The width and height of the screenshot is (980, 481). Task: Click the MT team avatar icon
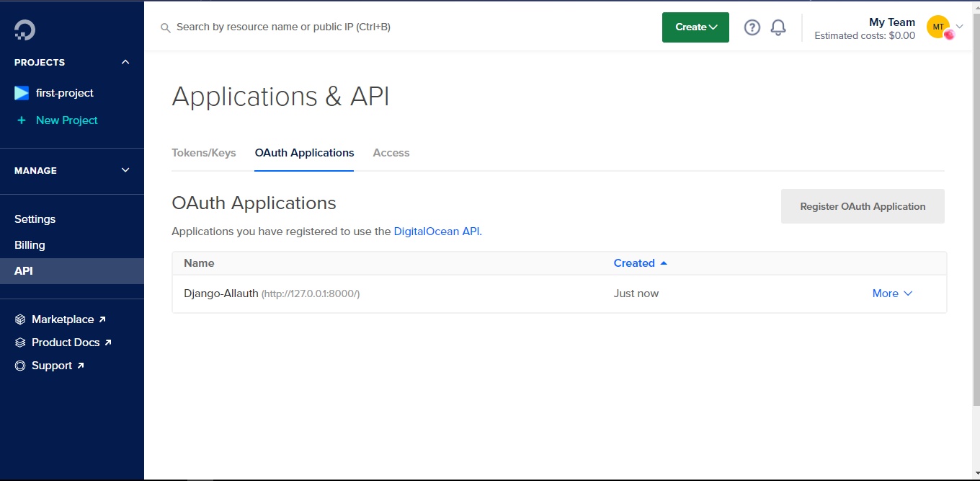[938, 27]
